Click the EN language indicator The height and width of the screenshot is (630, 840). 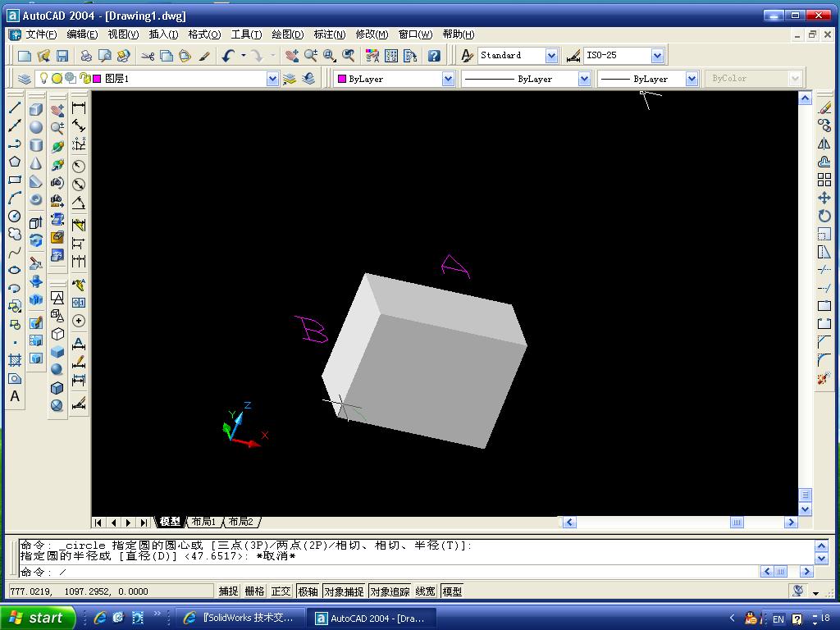[x=778, y=619]
